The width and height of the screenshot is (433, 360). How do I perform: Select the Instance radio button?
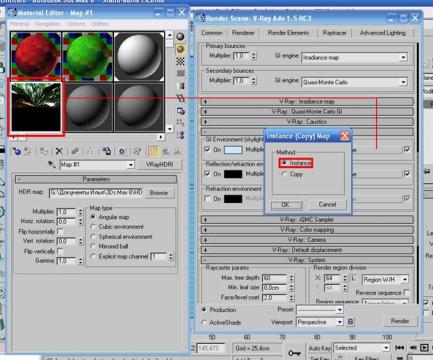[x=284, y=163]
